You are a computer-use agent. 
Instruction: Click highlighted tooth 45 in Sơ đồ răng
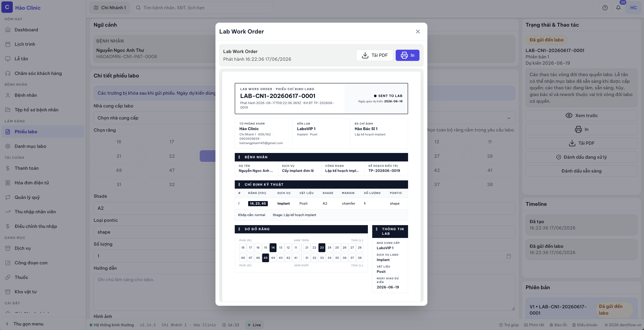[x=265, y=258]
